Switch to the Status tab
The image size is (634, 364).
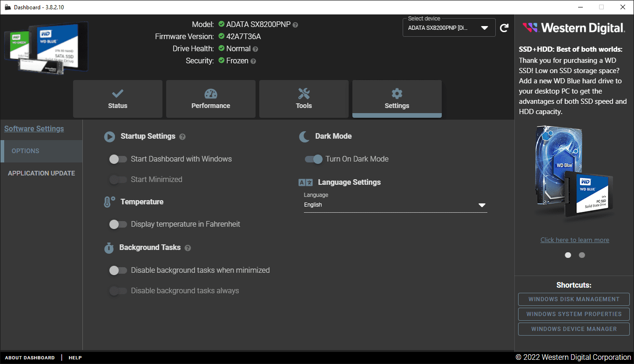(118, 99)
